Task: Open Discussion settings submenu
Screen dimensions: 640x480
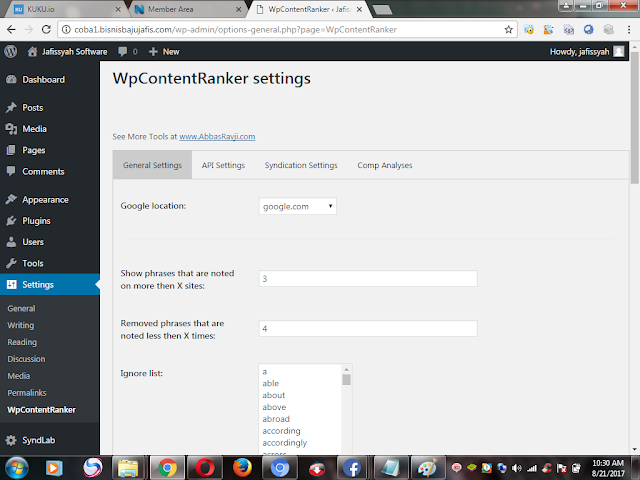Action: (x=27, y=359)
